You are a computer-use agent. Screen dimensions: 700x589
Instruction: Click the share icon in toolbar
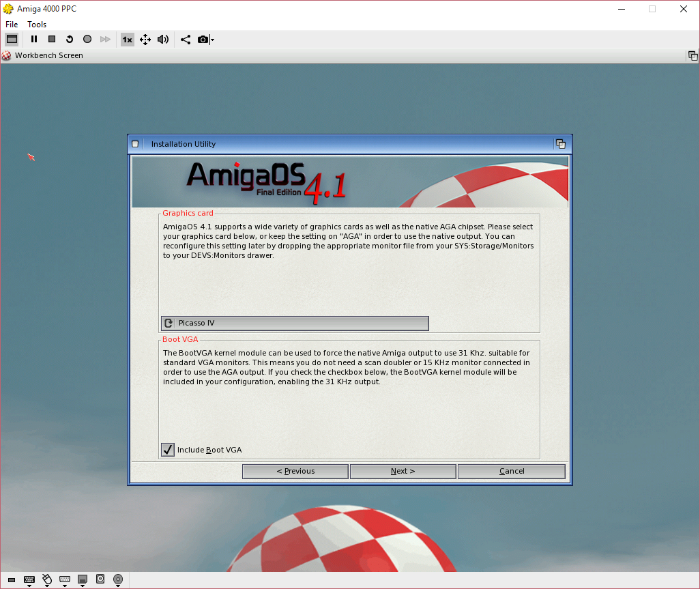pyautogui.click(x=186, y=40)
